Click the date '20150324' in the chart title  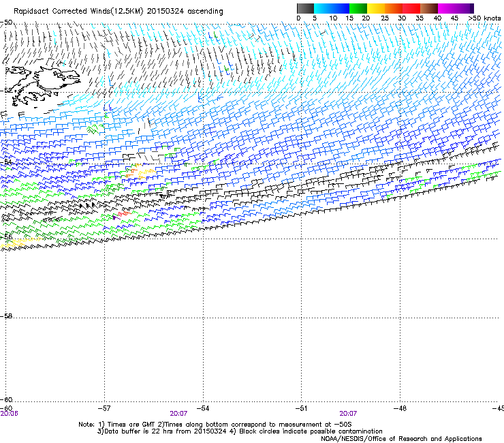[166, 11]
